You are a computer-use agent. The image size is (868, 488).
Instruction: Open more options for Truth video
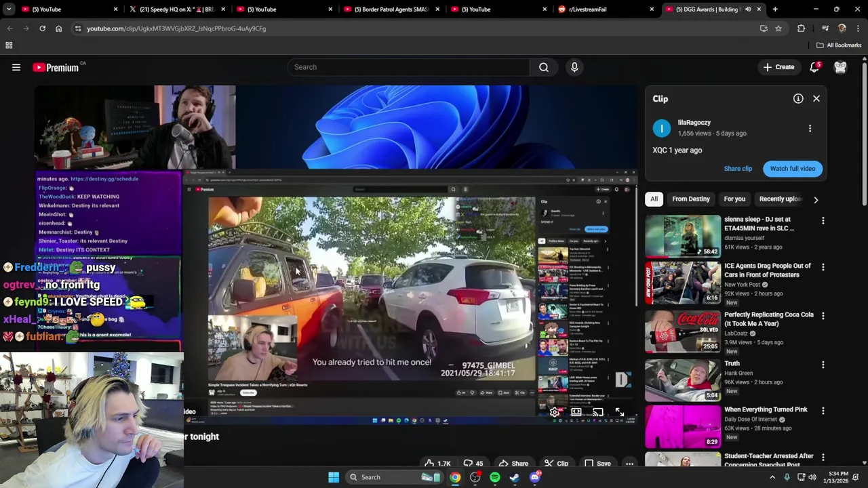coord(823,365)
